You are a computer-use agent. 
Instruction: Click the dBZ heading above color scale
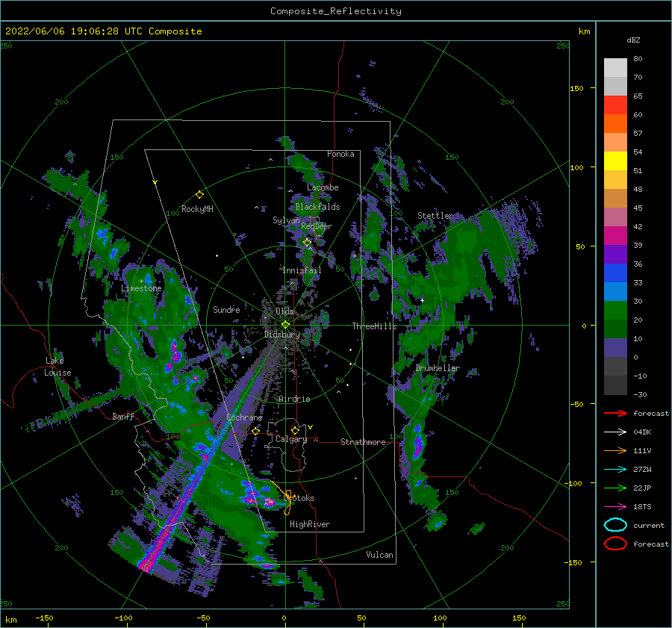[x=633, y=40]
